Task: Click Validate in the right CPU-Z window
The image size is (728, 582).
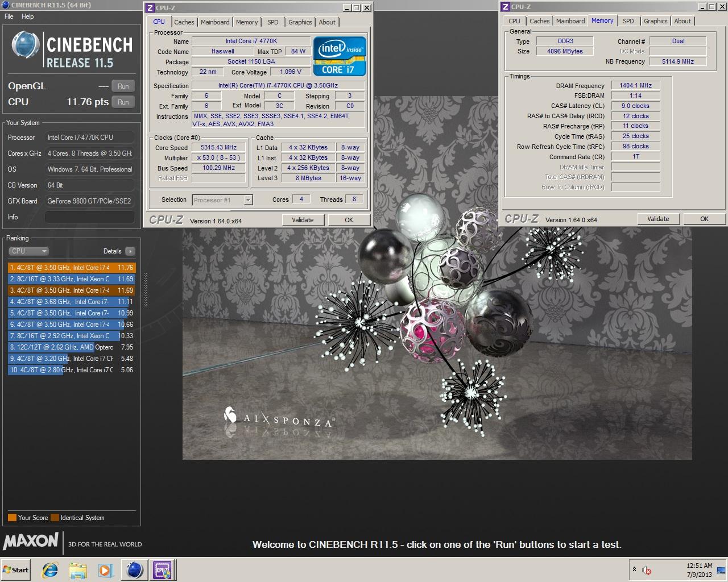Action: [x=658, y=219]
